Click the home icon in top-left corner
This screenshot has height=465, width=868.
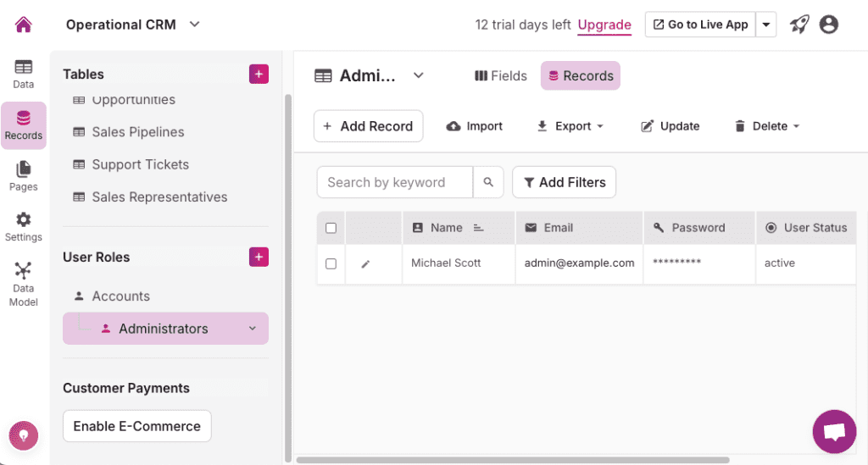tap(24, 25)
